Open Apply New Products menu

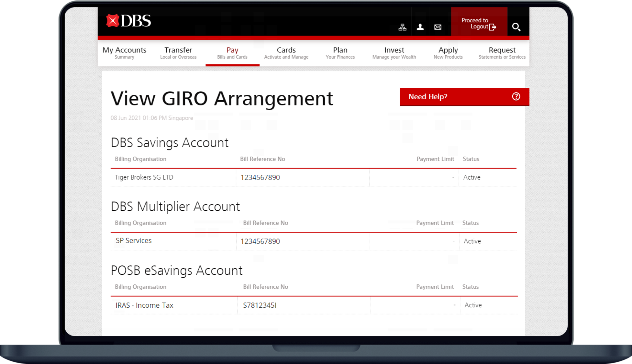tap(448, 53)
